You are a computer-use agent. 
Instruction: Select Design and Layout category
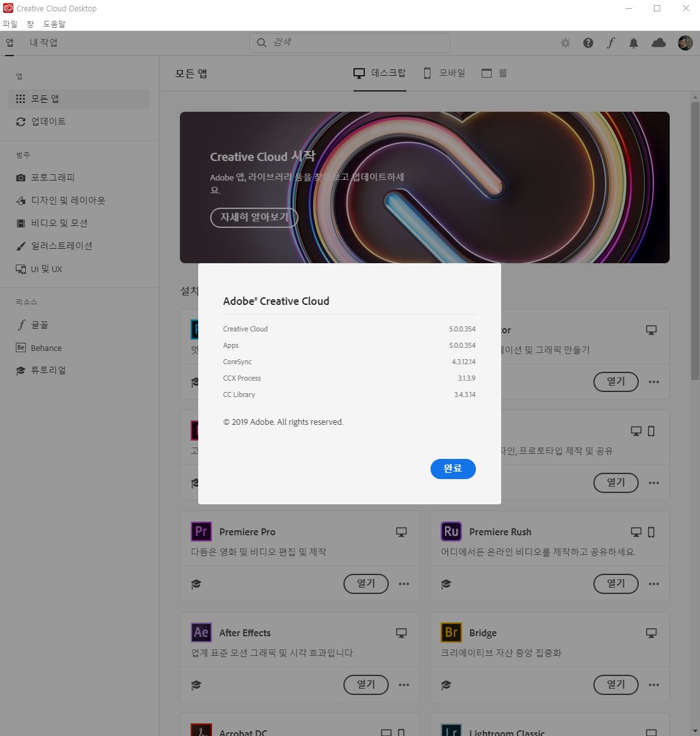79,201
